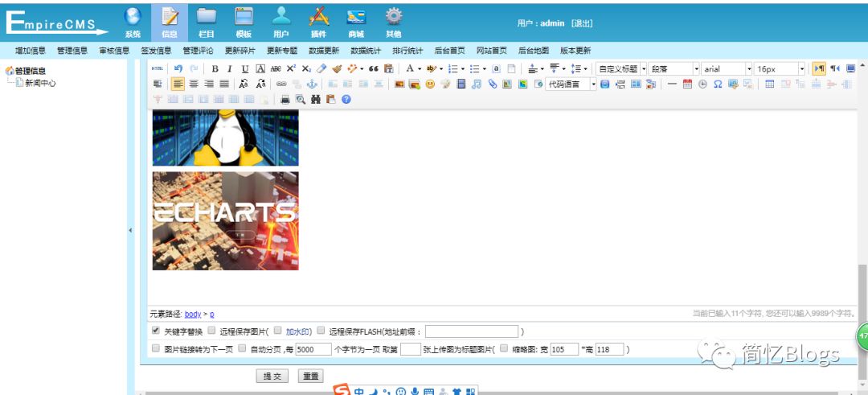Image resolution: width=868 pixels, height=395 pixels.
Task: Click the 重置 reset button
Action: pos(310,376)
